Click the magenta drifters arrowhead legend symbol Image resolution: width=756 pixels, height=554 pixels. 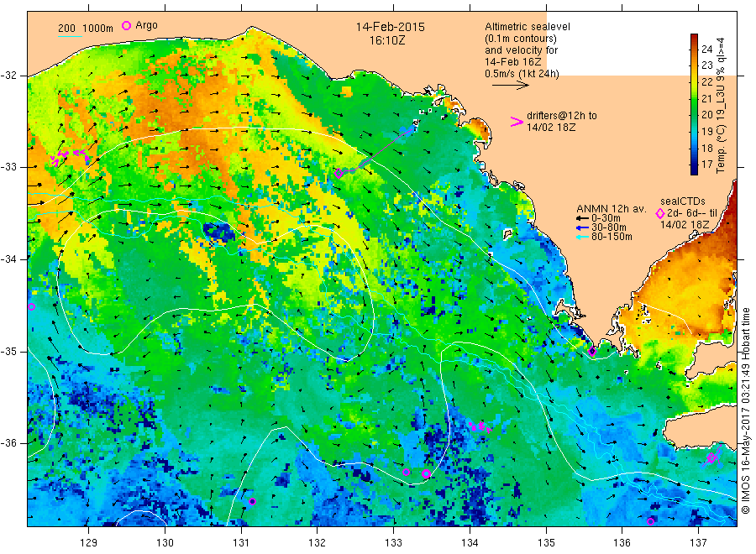(x=517, y=122)
